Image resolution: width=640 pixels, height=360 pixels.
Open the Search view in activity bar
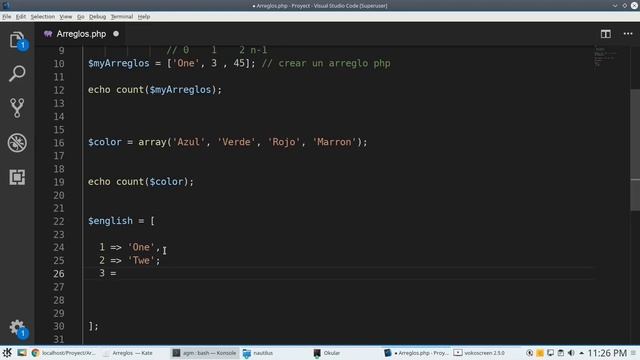tap(17, 74)
